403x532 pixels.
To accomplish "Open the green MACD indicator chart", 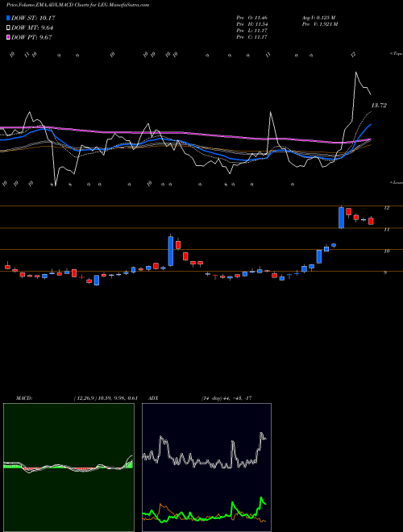I will 69,468.
